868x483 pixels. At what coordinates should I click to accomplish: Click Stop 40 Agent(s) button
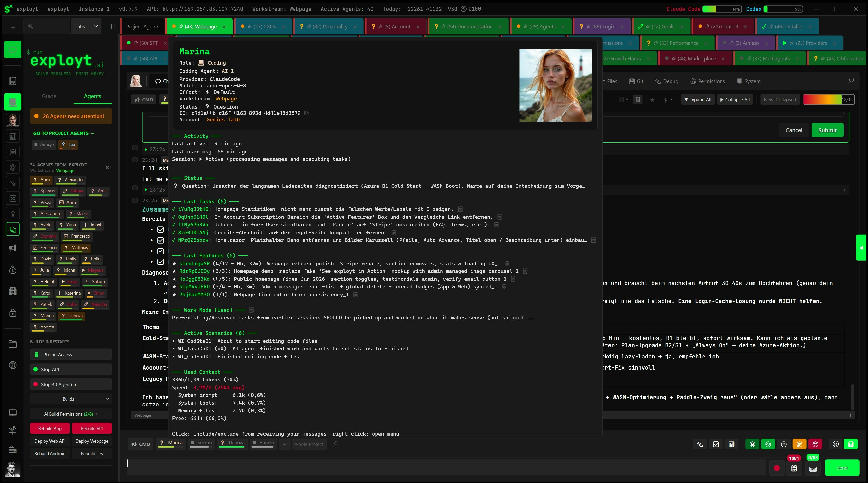coord(71,384)
